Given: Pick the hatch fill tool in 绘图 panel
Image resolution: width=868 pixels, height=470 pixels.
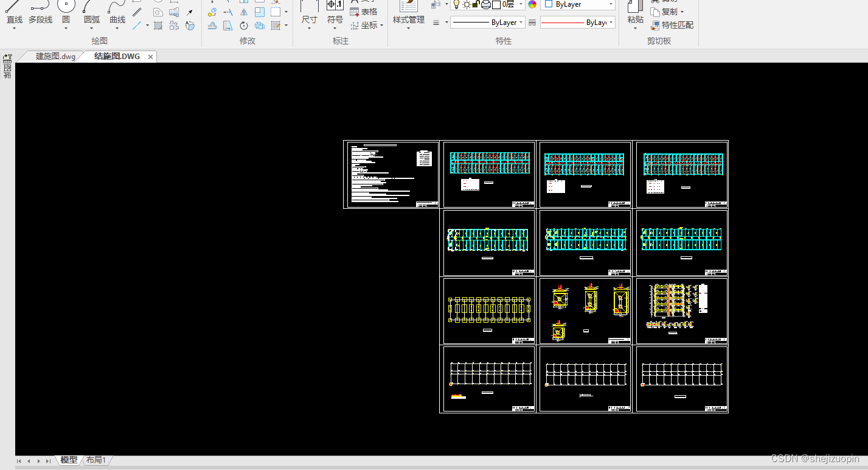Looking at the screenshot, I should [x=158, y=26].
